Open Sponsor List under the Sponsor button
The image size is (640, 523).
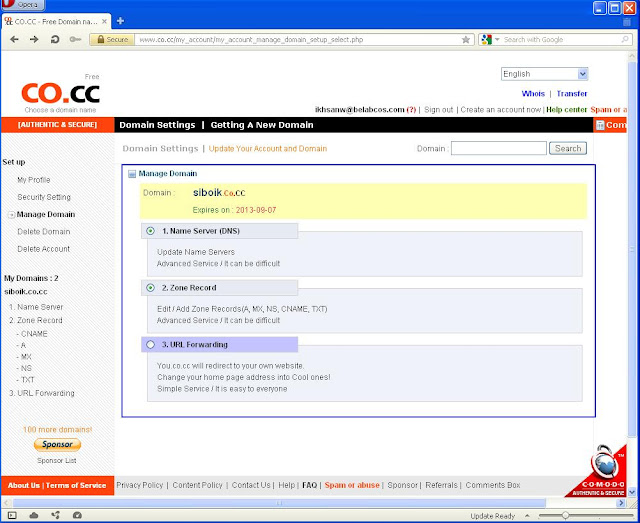point(57,461)
